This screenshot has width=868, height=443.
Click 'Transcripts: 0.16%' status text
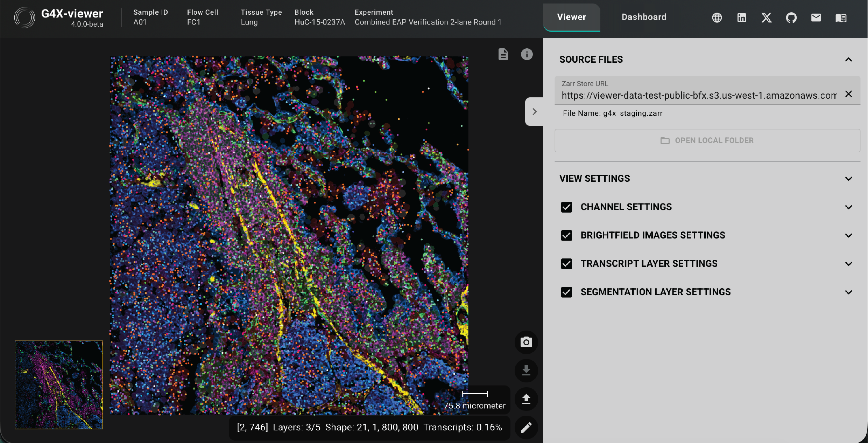(463, 427)
